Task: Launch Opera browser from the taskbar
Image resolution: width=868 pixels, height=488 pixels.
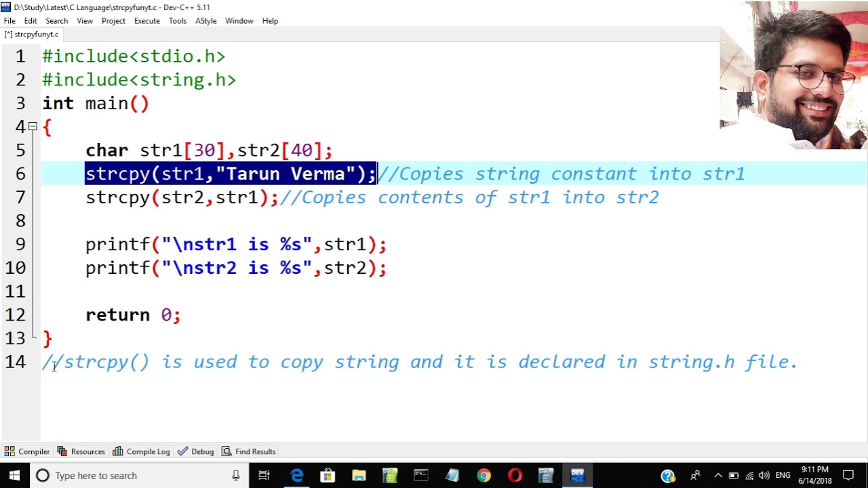Action: 515,476
